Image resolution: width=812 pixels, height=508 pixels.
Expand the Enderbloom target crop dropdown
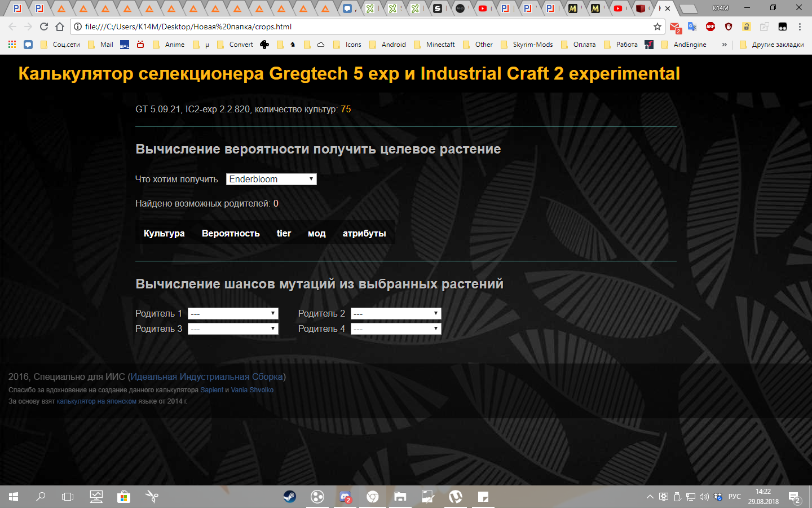tap(271, 179)
